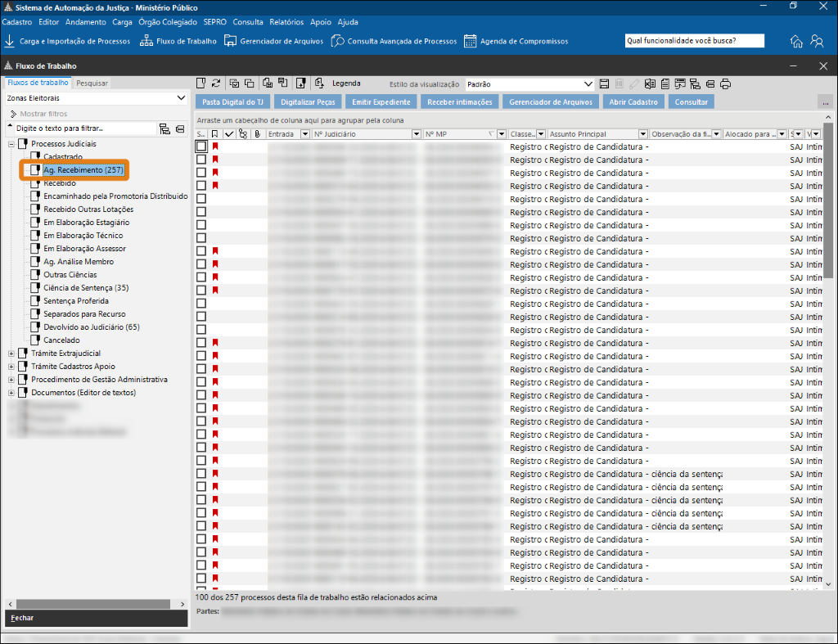The width and height of the screenshot is (838, 644).
Task: Click the Fechar button
Action: point(97,618)
